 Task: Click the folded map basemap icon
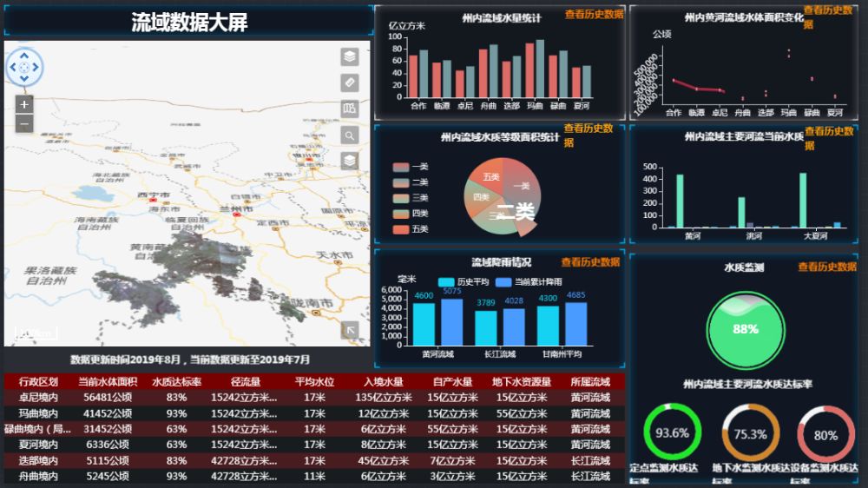click(349, 109)
